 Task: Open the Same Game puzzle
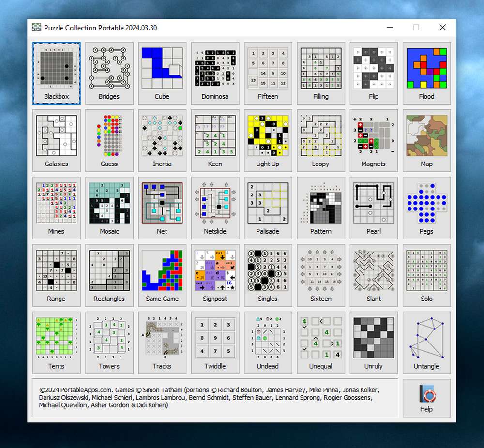162,275
